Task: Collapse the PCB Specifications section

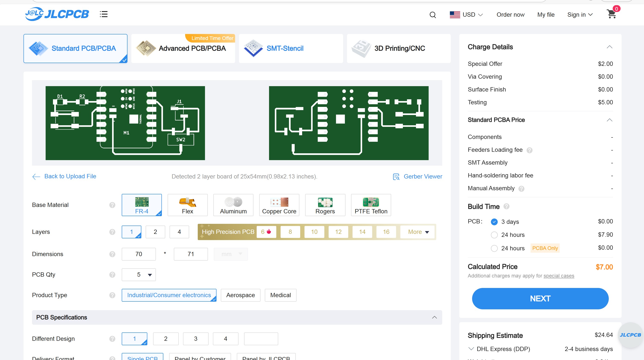Action: pos(435,317)
